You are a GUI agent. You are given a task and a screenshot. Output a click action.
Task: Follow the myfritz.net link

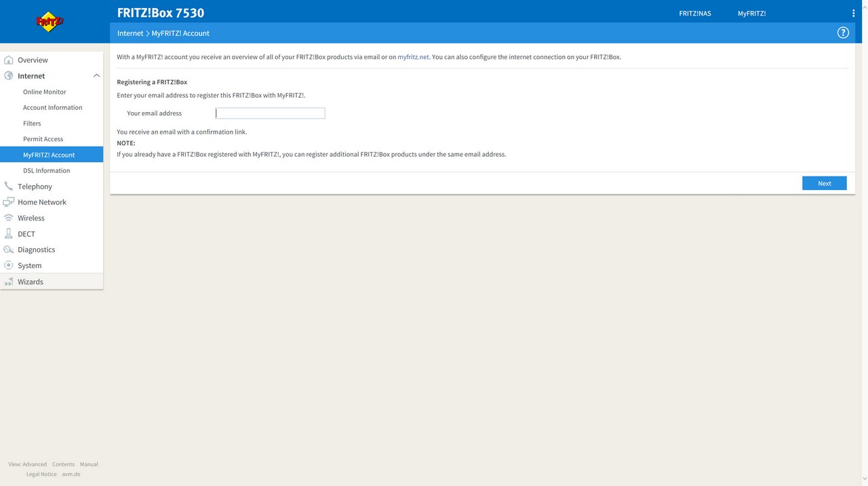413,57
